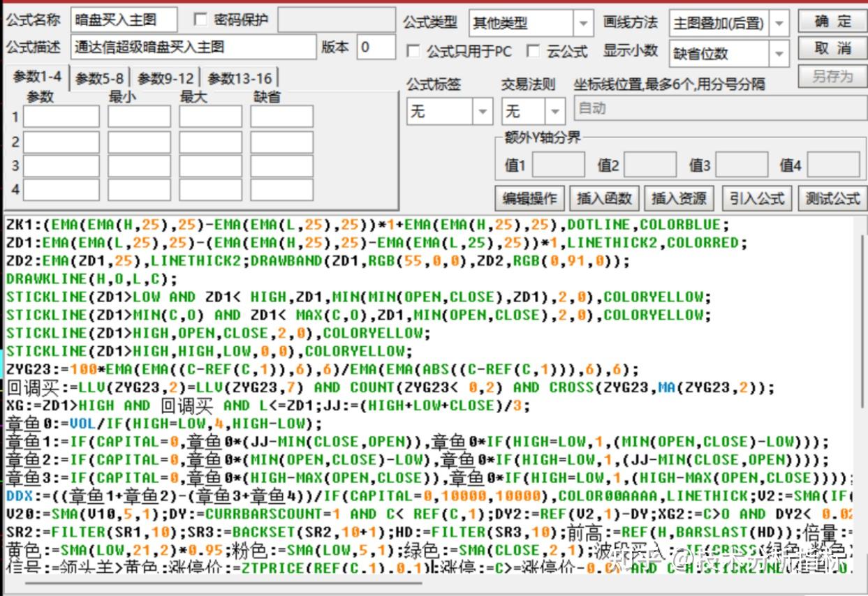Click 引入公式 to import a formula
Screen dimensions: 868x596
tap(756, 198)
